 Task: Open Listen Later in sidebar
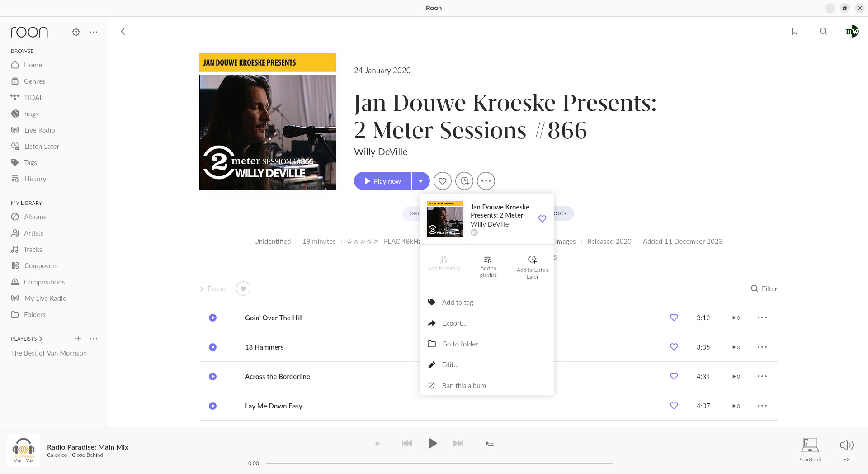42,147
